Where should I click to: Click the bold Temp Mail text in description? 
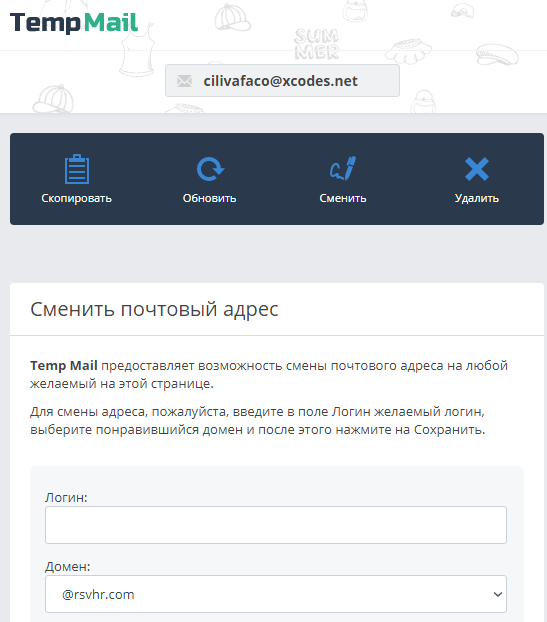[x=64, y=365]
